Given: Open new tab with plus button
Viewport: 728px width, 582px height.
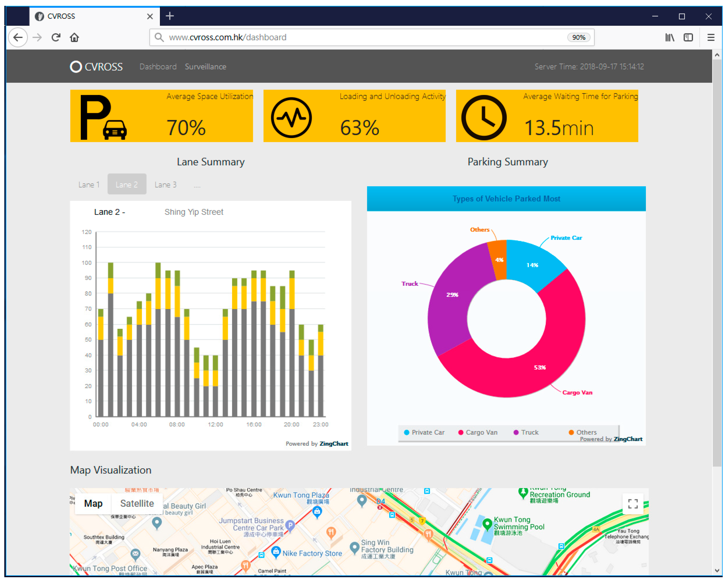Looking at the screenshot, I should [x=170, y=16].
